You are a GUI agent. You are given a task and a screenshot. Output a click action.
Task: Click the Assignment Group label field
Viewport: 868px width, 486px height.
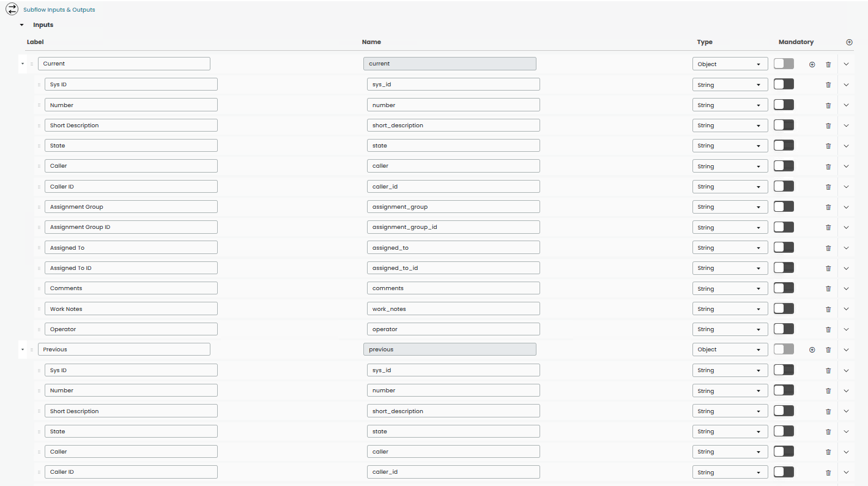[x=131, y=206]
